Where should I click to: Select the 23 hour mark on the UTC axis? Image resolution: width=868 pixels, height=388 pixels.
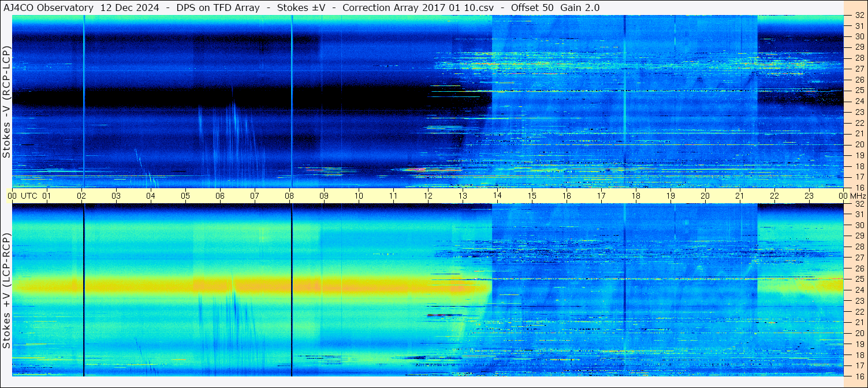coord(809,196)
